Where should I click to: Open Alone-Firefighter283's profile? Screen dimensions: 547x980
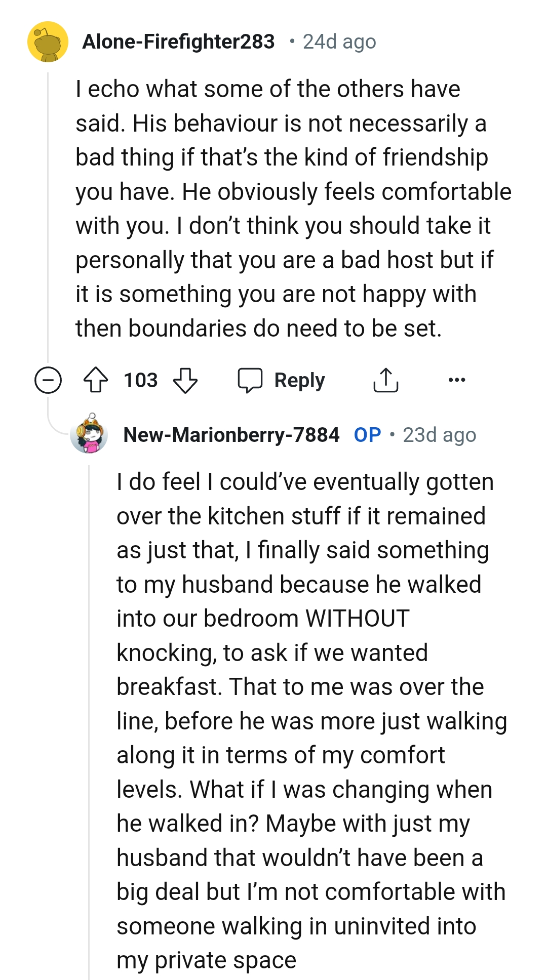pos(178,42)
